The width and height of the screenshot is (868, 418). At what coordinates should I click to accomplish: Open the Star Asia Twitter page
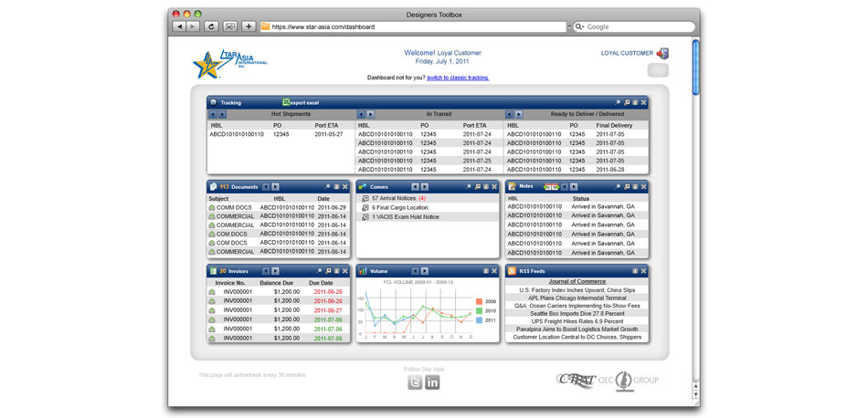(415, 382)
